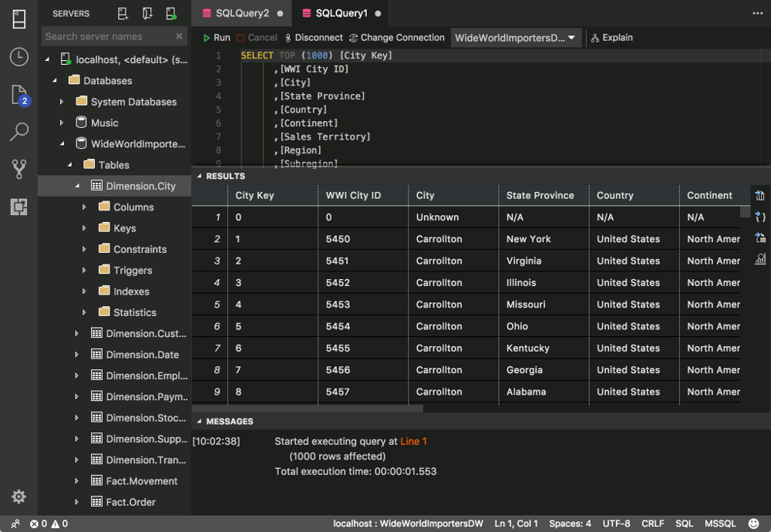Expand the Indexes folder
Viewport: 771px width, 532px height.
pyautogui.click(x=85, y=291)
